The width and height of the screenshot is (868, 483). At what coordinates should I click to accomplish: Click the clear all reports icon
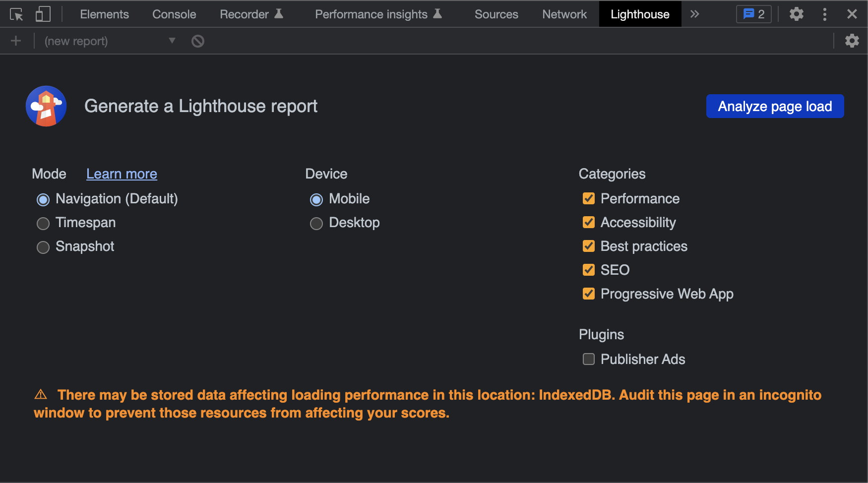[198, 41]
